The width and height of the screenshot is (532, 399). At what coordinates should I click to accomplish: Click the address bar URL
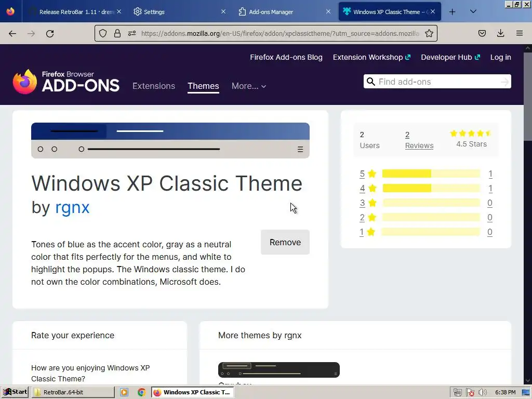[280, 34]
